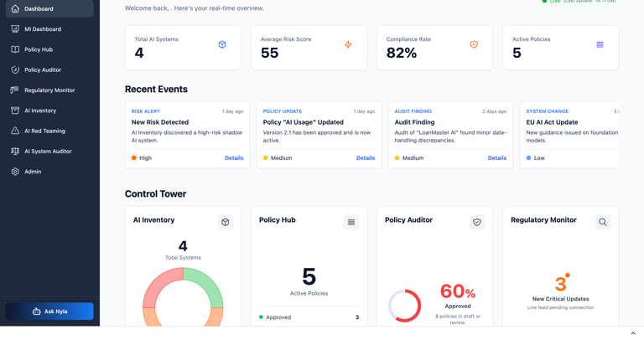Click the Policy Auditor shield icon in sidebar
Image resolution: width=644 pixels, height=340 pixels.
pos(15,70)
